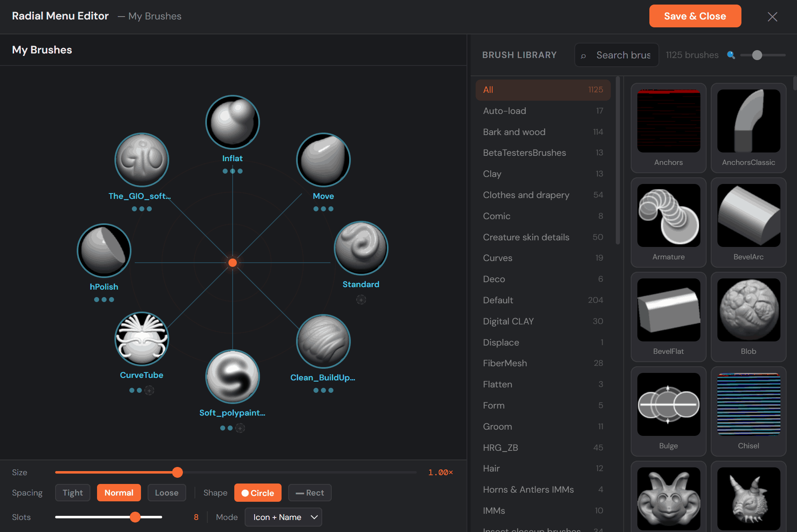797x532 pixels.
Task: Click the Save & Close button
Action: click(695, 16)
